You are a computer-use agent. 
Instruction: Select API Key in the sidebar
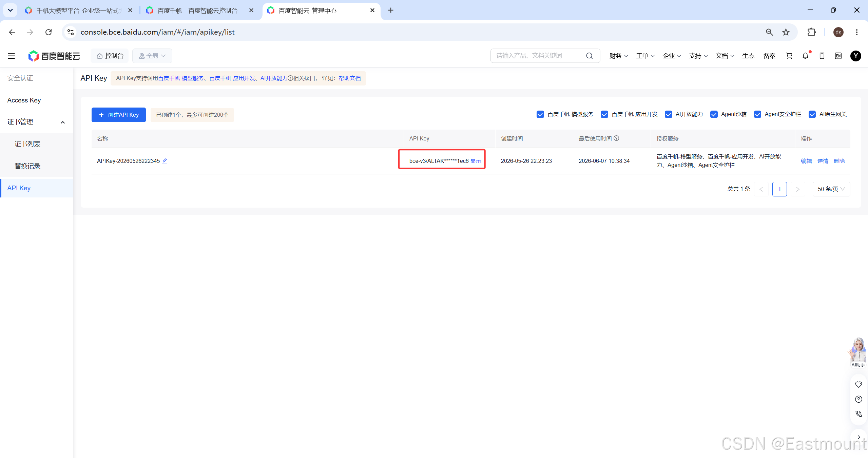(x=36, y=188)
